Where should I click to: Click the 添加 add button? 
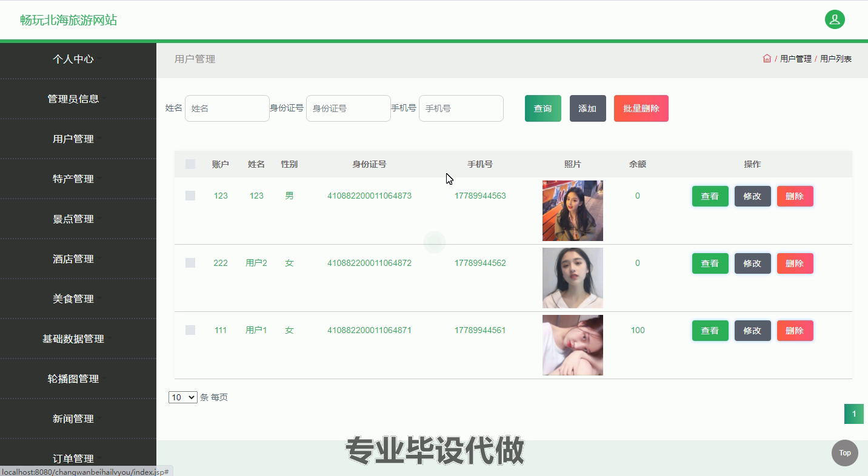click(x=588, y=108)
